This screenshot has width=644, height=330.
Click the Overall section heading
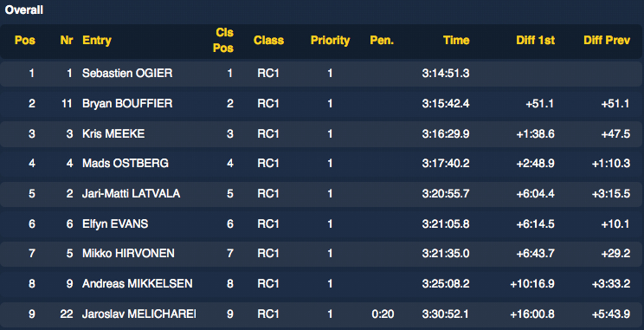pos(24,10)
